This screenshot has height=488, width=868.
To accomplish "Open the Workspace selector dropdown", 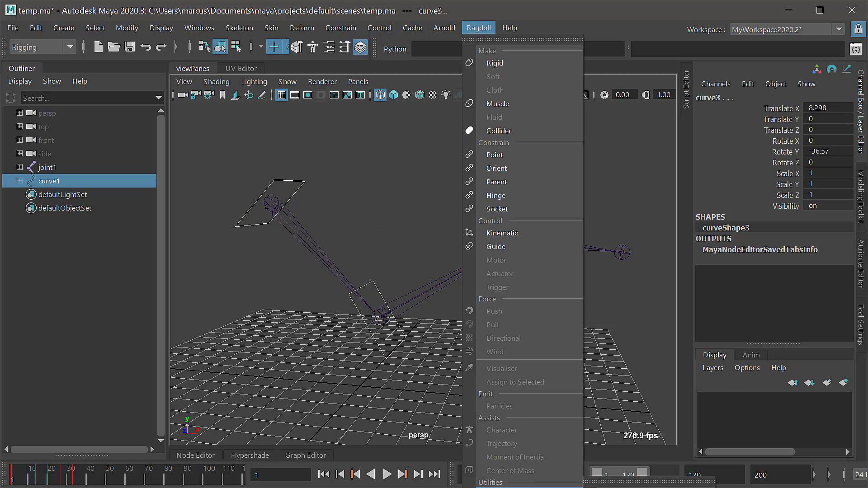I will point(839,29).
